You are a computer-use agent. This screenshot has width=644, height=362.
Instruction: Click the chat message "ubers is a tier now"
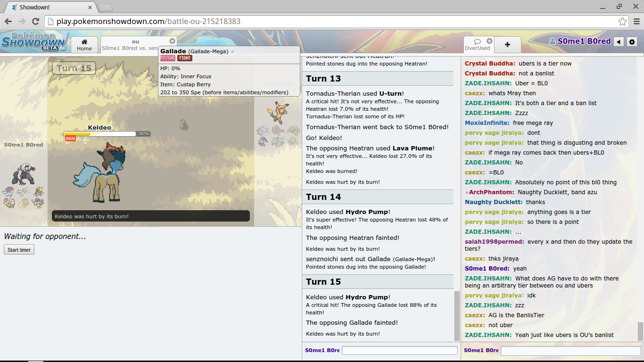coord(545,63)
